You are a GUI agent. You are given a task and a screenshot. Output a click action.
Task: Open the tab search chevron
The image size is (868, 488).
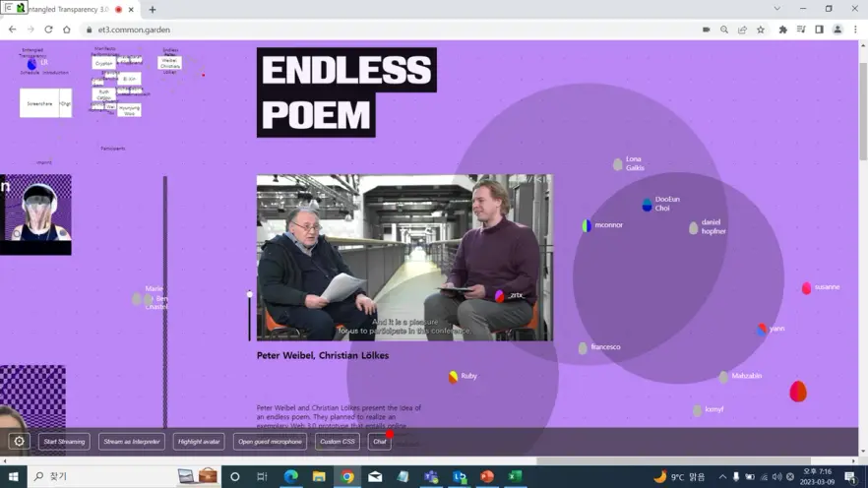(777, 8)
